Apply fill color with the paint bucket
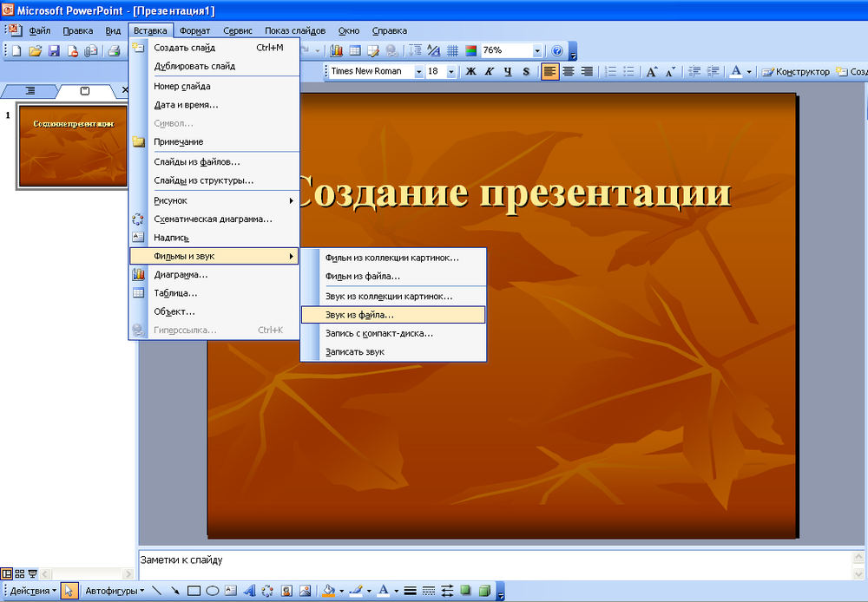868x602 pixels. pyautogui.click(x=329, y=591)
